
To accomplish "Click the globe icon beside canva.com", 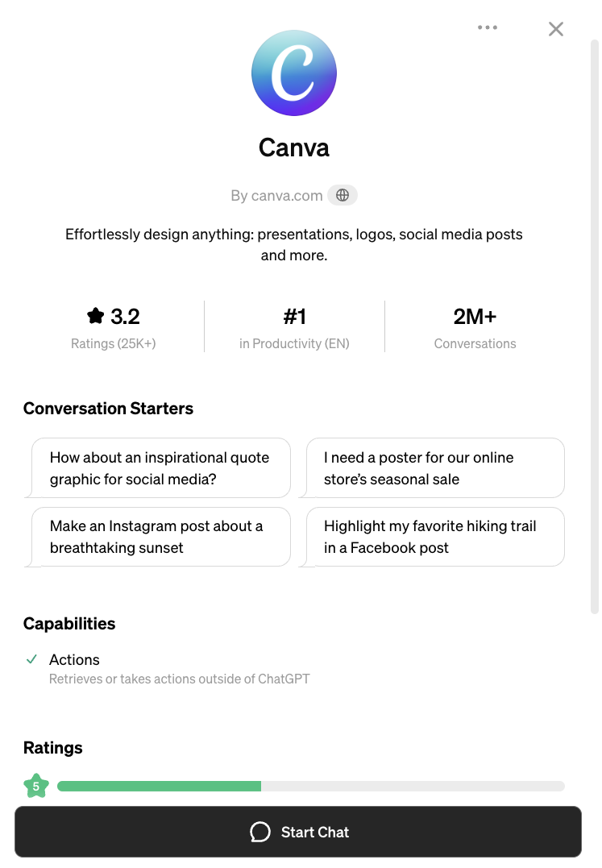I will pos(343,195).
